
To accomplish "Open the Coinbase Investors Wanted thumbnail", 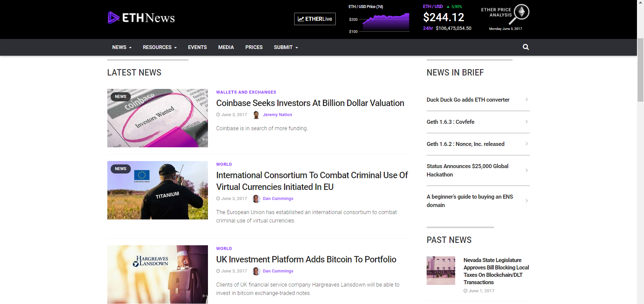I will pos(158,118).
